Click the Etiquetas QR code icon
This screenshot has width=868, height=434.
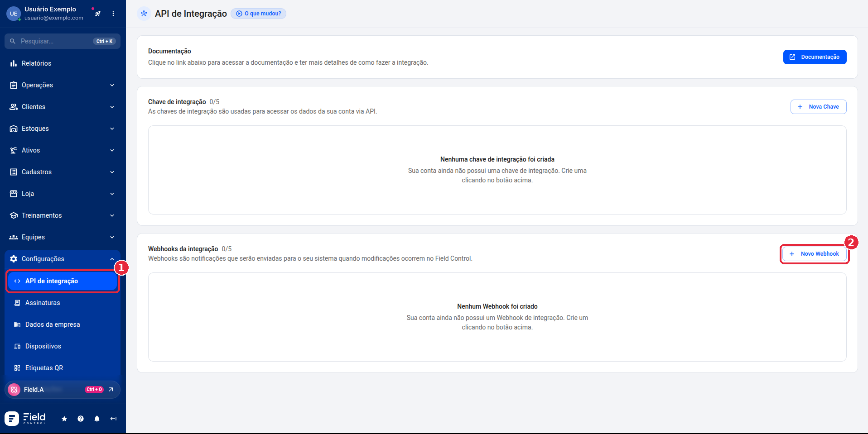coord(17,368)
